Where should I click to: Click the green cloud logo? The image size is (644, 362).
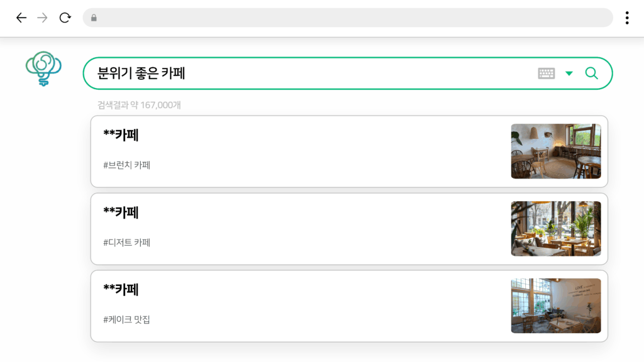pyautogui.click(x=43, y=68)
